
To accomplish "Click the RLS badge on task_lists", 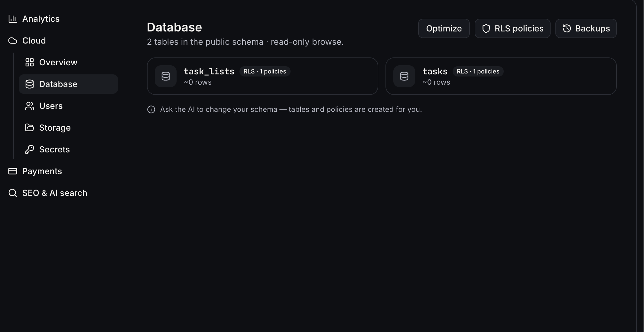I will 265,71.
